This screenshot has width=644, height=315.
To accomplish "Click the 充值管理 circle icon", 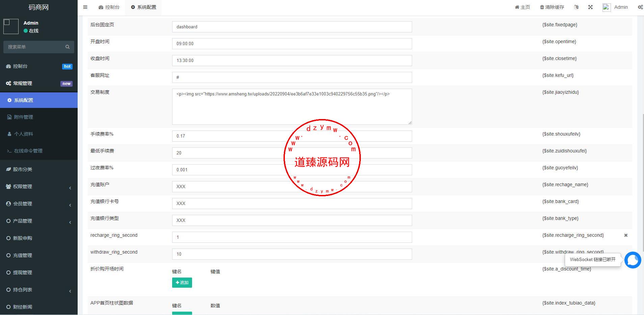I will click(8, 255).
